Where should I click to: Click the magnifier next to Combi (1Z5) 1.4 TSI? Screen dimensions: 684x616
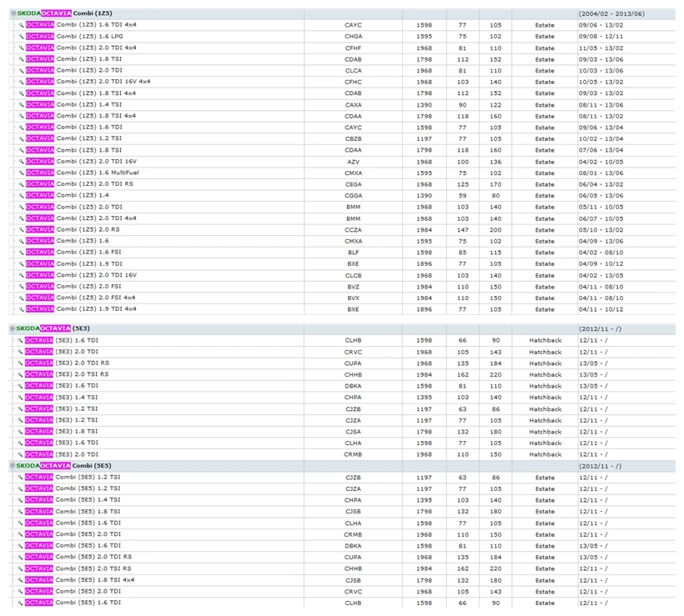[21, 105]
